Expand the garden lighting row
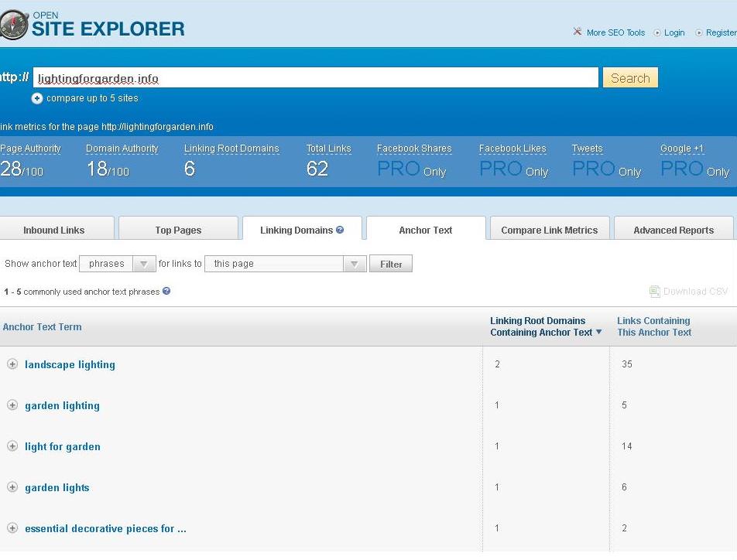 tap(12, 405)
